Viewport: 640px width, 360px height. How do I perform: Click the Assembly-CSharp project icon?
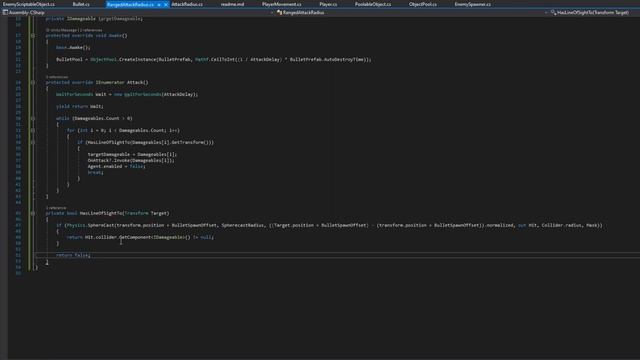click(x=5, y=13)
